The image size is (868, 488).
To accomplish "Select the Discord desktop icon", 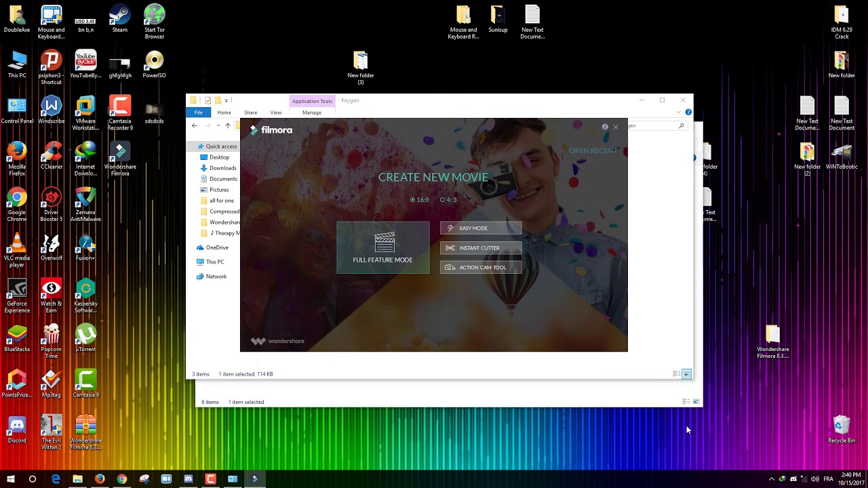I will [17, 430].
